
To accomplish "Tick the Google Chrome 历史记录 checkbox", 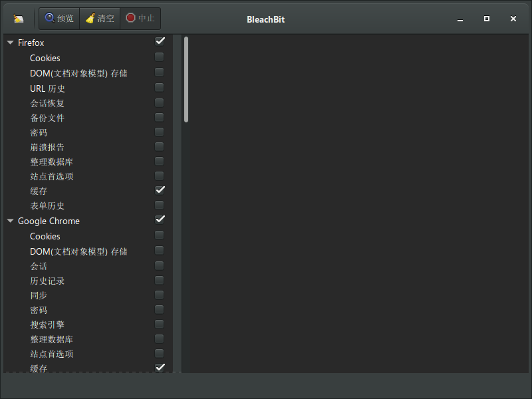I will (160, 281).
